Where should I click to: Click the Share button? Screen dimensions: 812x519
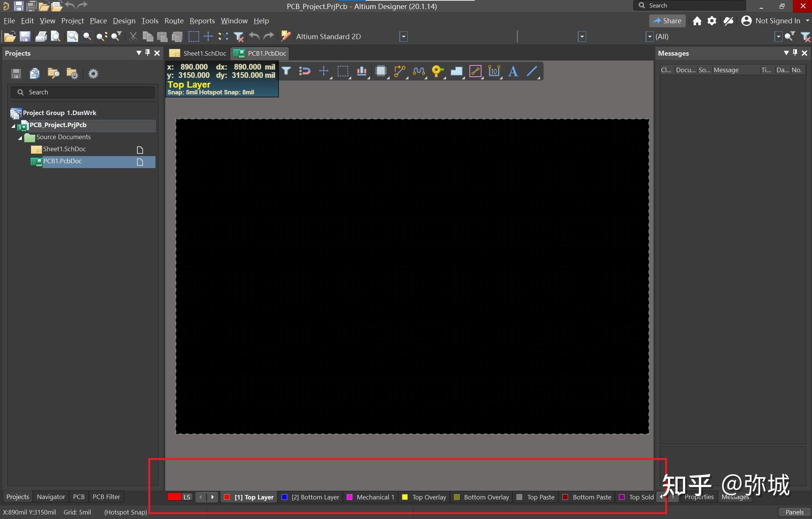[667, 21]
